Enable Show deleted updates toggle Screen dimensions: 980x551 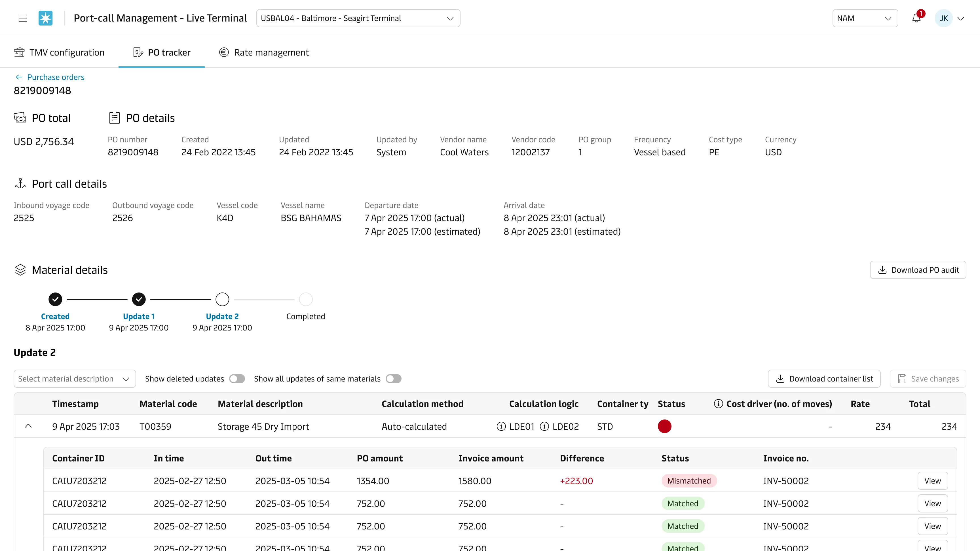pyautogui.click(x=237, y=379)
